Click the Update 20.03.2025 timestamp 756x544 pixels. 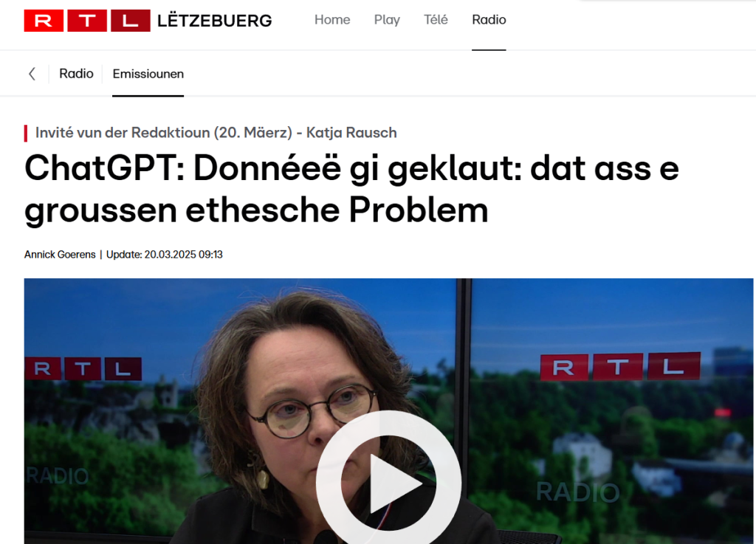[165, 255]
